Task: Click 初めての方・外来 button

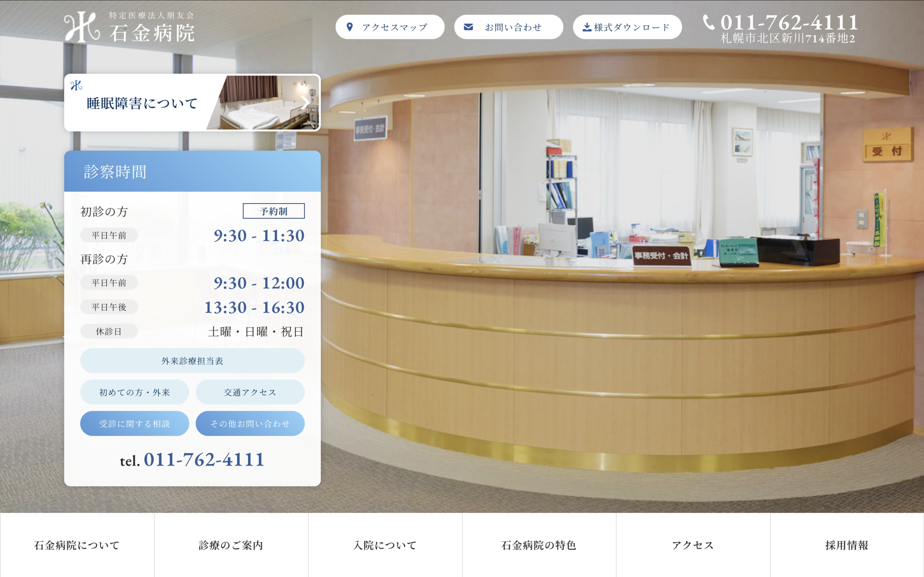Action: tap(134, 392)
